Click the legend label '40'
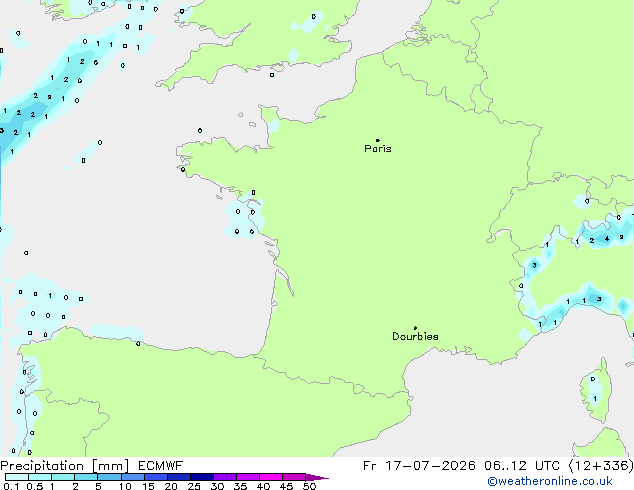 pyautogui.click(x=264, y=486)
